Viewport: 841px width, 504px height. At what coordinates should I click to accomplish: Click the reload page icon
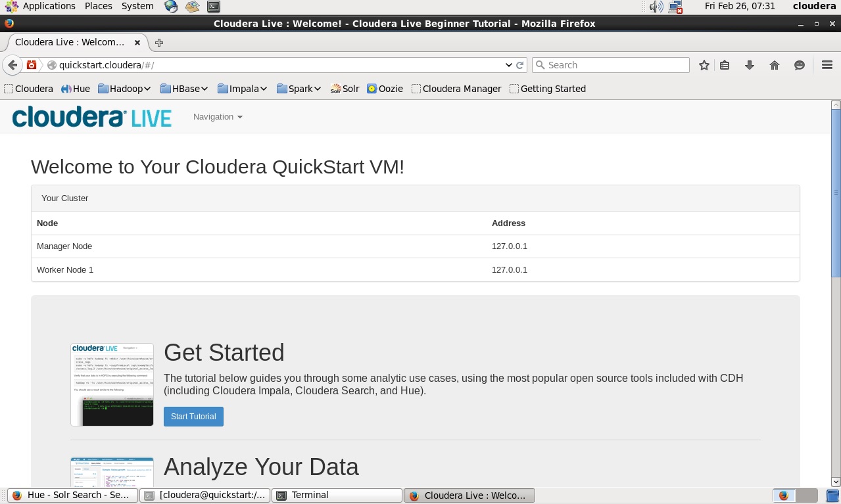click(x=520, y=65)
